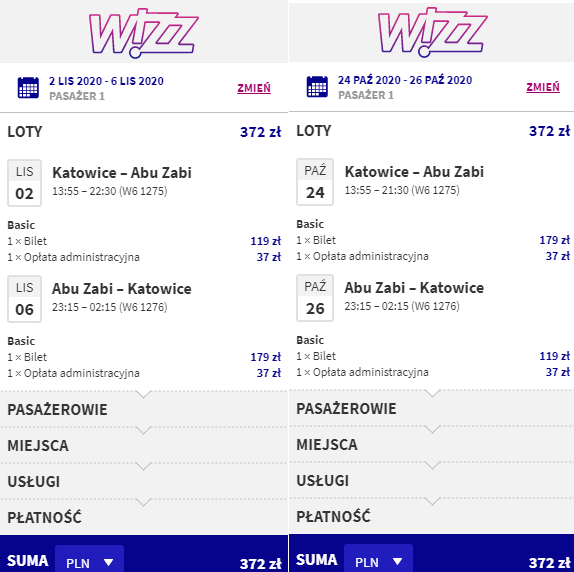This screenshot has height=572, width=574.
Task: Expand MIEJSCA section in left panel
Action: pos(144,445)
